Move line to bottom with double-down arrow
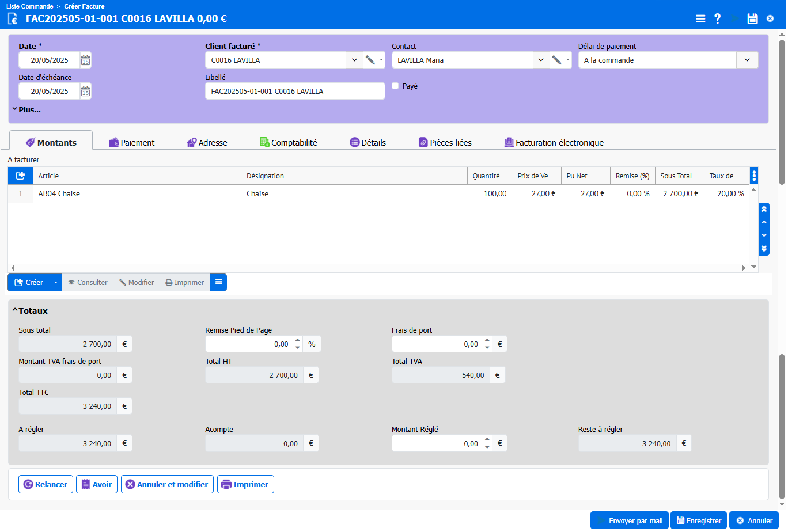This screenshot has height=532, width=788. [764, 249]
